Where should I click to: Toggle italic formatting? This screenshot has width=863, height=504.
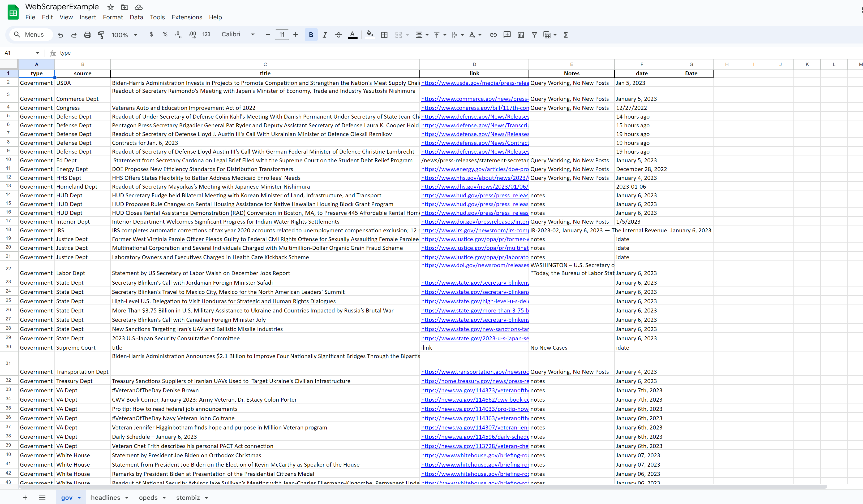325,34
